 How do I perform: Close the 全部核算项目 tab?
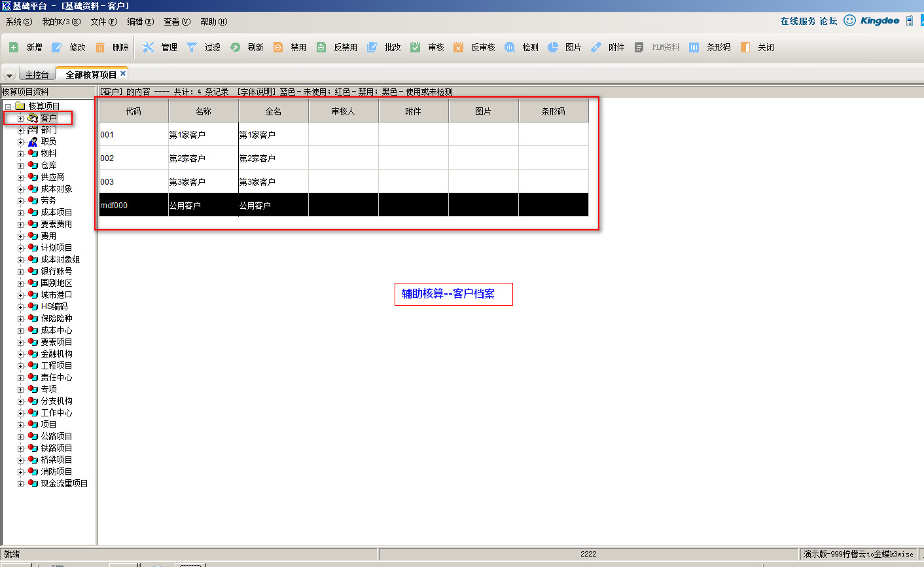(123, 74)
